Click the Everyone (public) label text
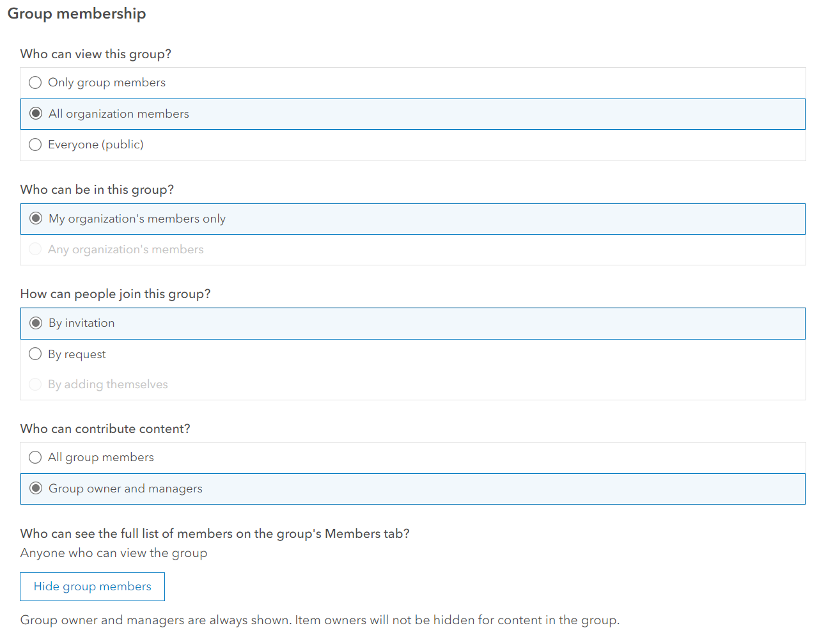Image resolution: width=819 pixels, height=644 pixels. [95, 145]
